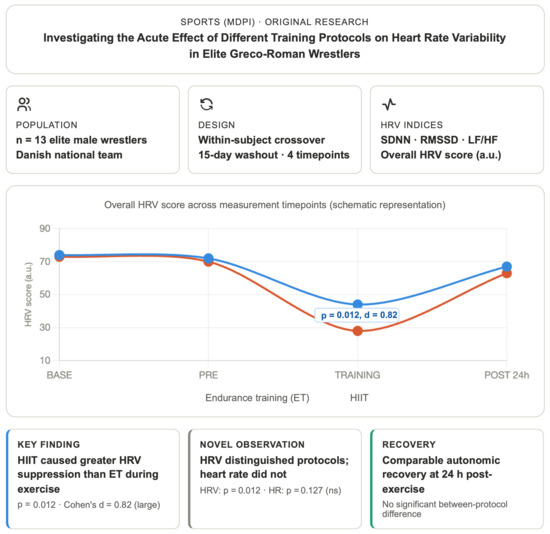Screen dimensions: 550x534
Task: Click the article title about Greco-Roman Wrestlers
Action: click(275, 46)
